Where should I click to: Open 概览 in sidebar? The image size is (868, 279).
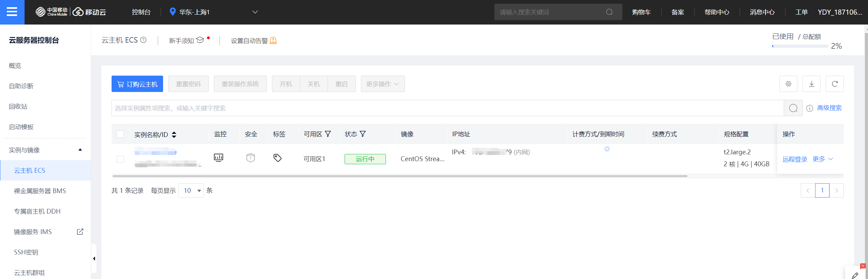(15, 65)
